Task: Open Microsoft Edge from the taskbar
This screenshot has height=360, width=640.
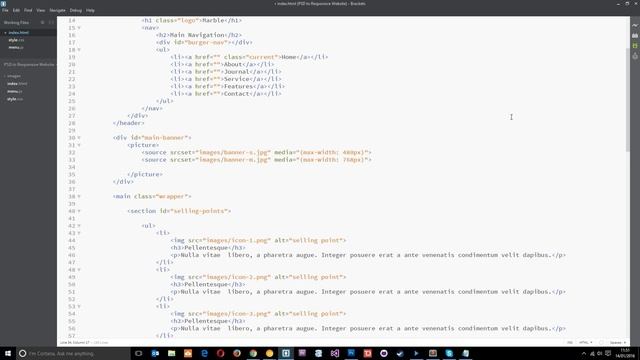Action: [204, 353]
